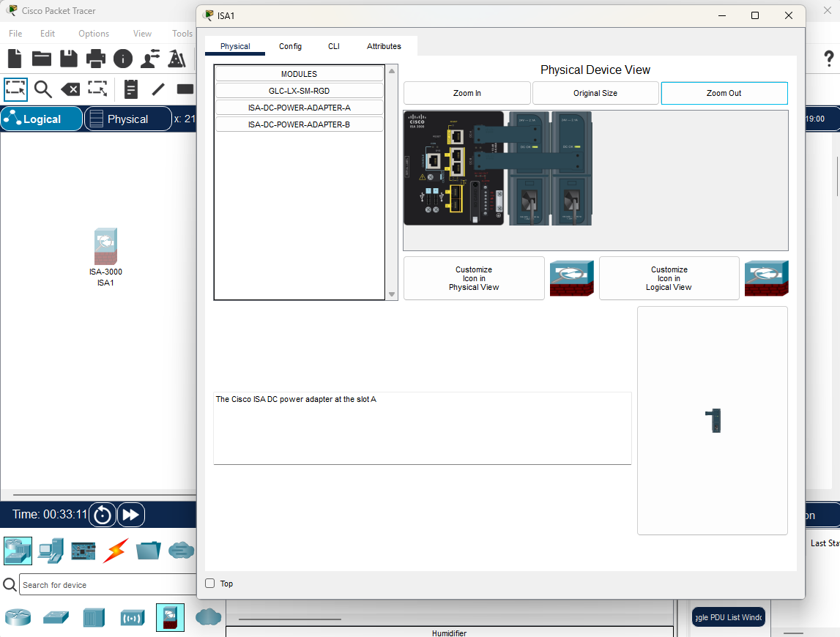The image size is (840, 637).
Task: Open Network Information icon
Action: [123, 59]
